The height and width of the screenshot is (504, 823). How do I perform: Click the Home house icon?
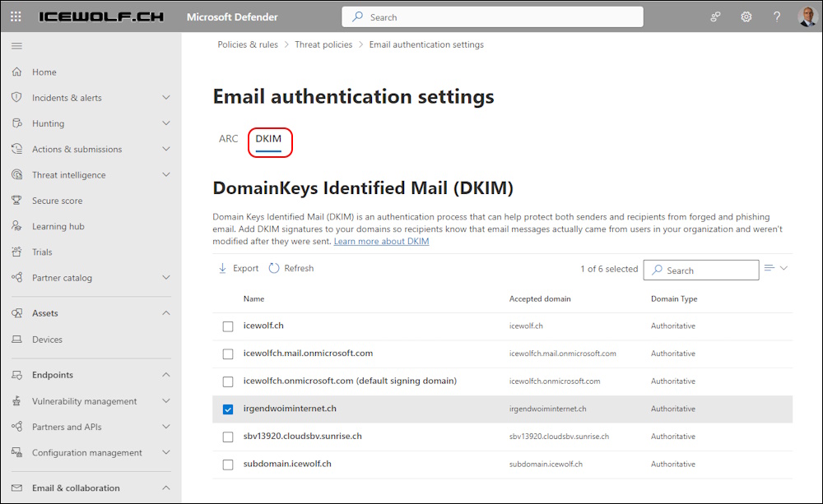click(x=16, y=72)
